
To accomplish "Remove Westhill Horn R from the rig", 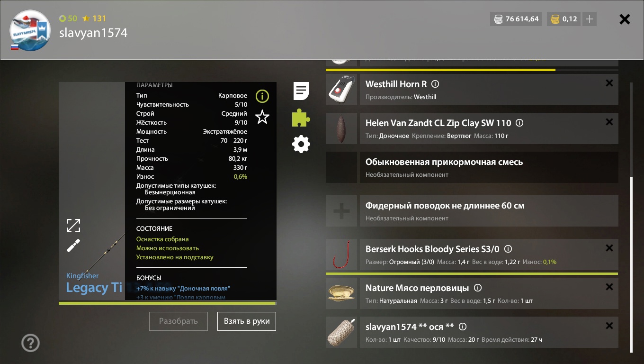I will pos(609,83).
